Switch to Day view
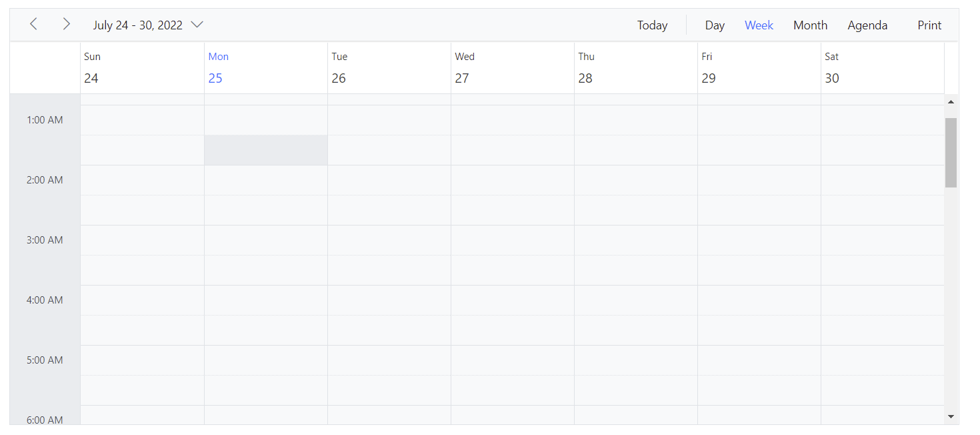This screenshot has height=435, width=980. (x=715, y=25)
